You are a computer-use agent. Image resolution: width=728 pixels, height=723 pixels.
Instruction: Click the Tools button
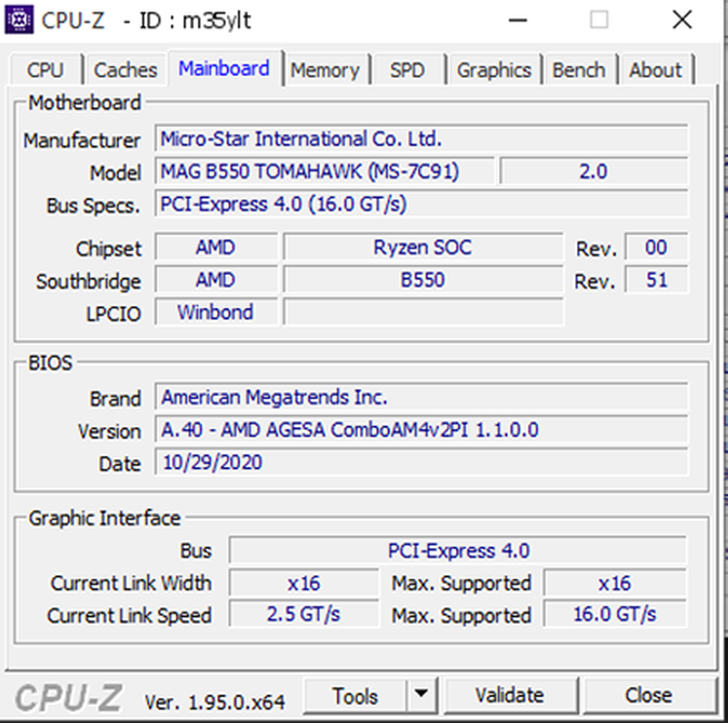point(356,696)
